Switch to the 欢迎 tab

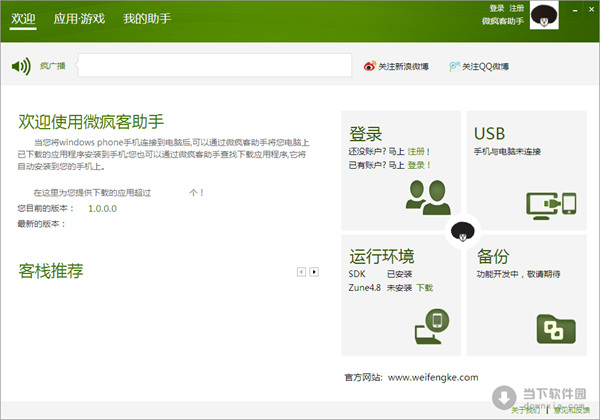[23, 19]
